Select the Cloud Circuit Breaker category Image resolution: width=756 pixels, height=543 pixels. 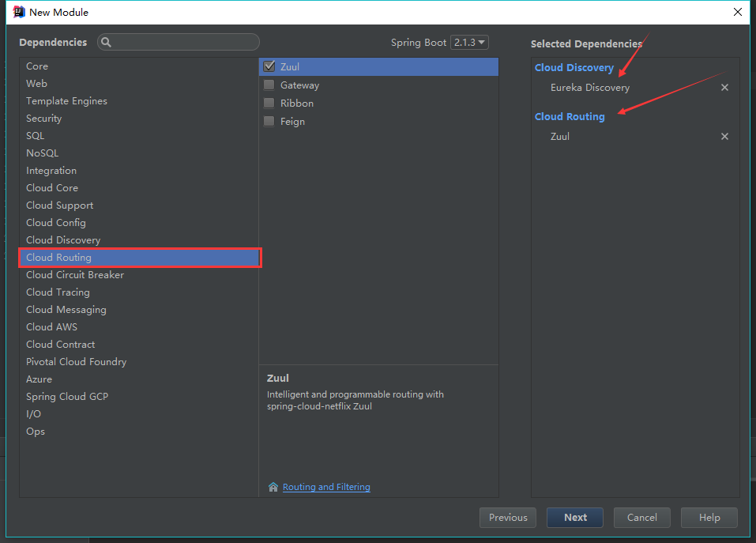139,275
